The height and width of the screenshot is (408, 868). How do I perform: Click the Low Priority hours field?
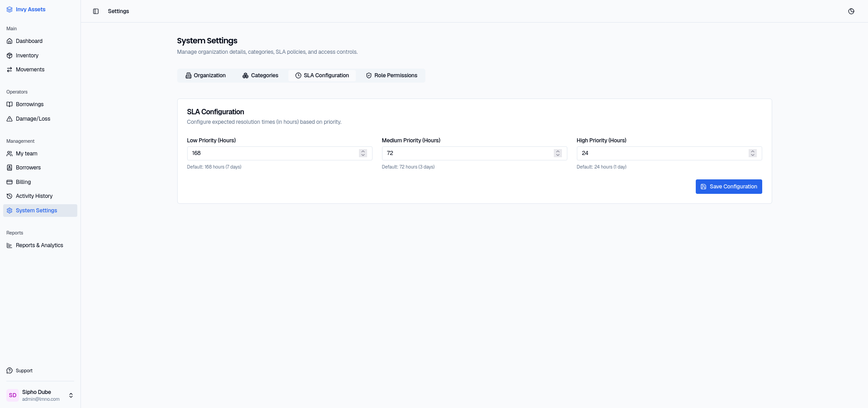point(279,153)
